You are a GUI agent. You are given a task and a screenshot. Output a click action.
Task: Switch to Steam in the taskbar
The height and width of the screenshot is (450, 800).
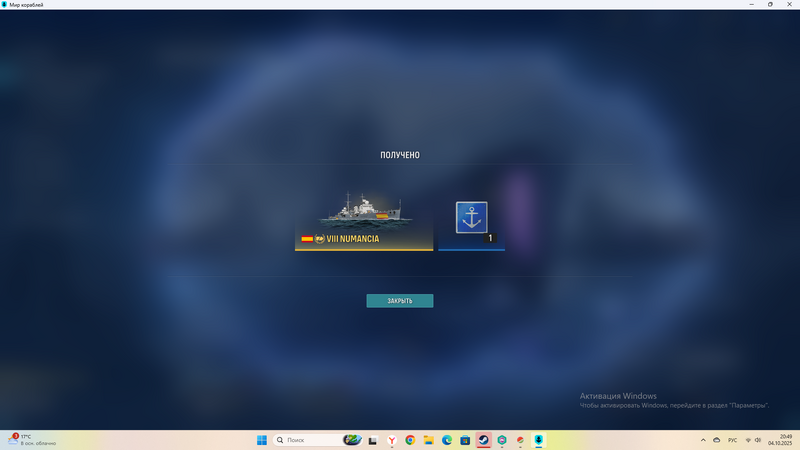pyautogui.click(x=483, y=440)
